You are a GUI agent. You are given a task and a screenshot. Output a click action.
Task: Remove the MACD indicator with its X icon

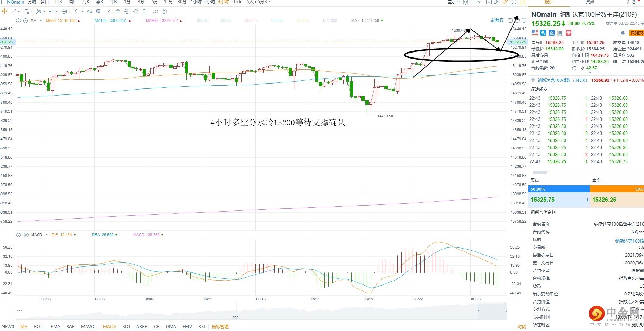tap(25, 235)
